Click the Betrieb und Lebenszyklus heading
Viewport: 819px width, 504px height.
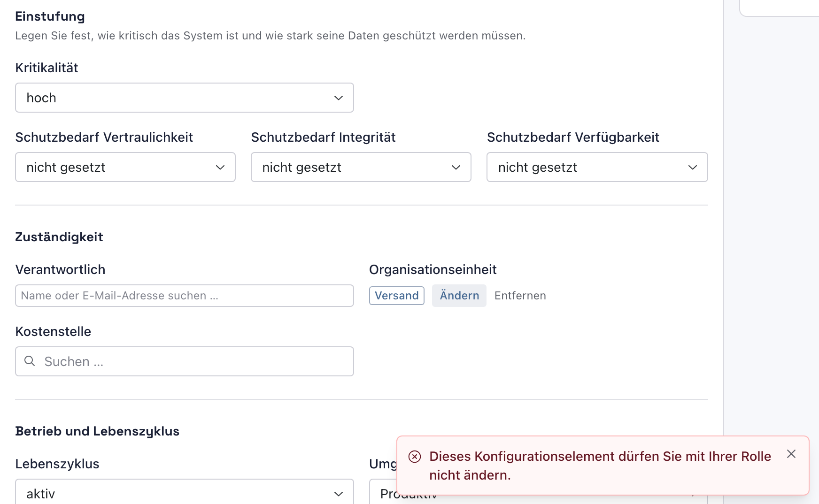tap(97, 431)
